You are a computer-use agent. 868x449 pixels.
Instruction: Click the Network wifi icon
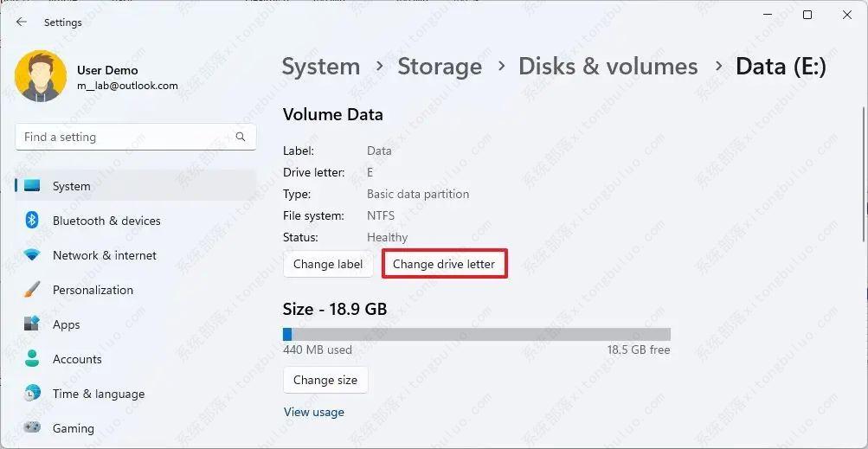tap(33, 255)
